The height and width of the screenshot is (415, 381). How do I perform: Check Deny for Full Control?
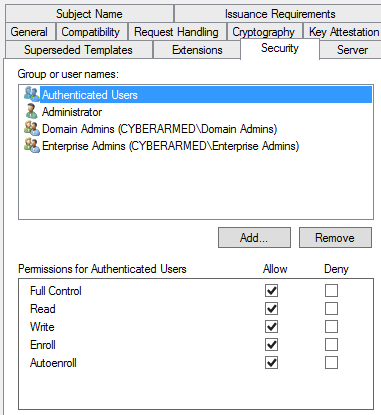point(331,290)
